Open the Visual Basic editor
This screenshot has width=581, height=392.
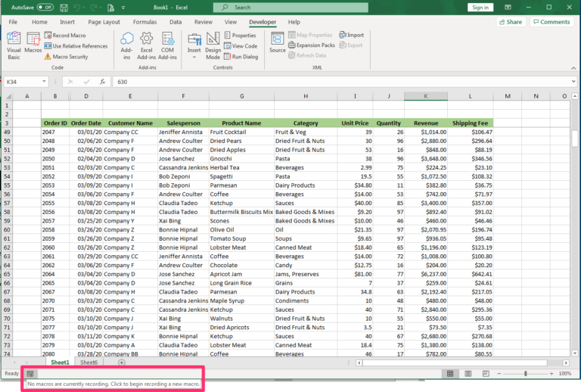tap(14, 45)
